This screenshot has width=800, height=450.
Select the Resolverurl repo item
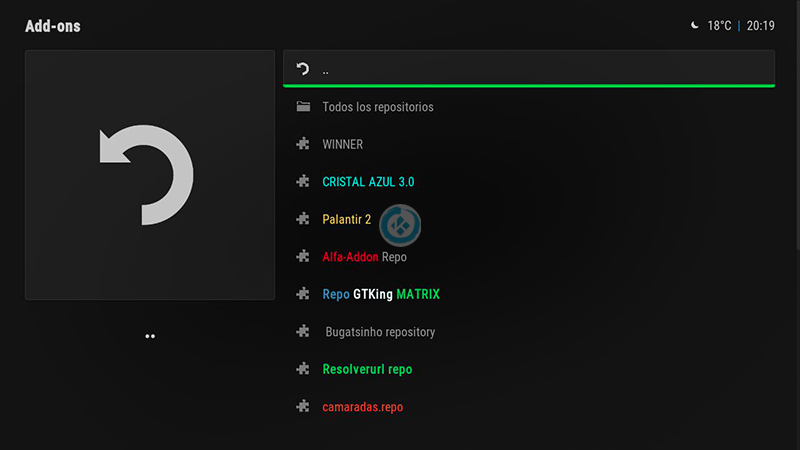(367, 369)
